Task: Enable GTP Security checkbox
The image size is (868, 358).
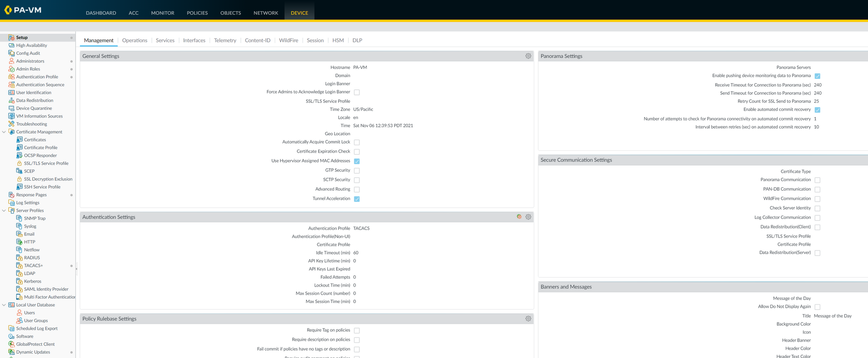Action: [357, 171]
